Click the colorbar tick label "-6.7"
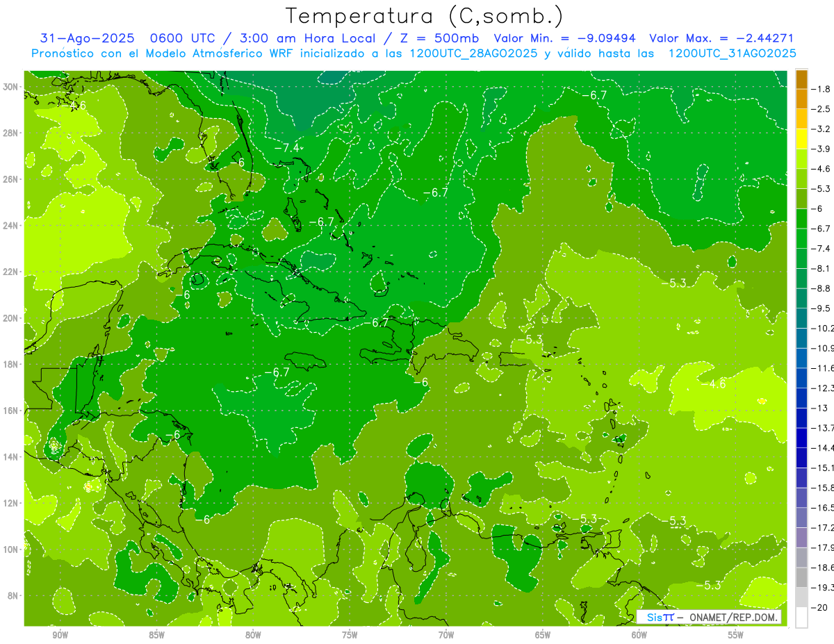Viewport: 834px width, 644px height. [x=821, y=229]
